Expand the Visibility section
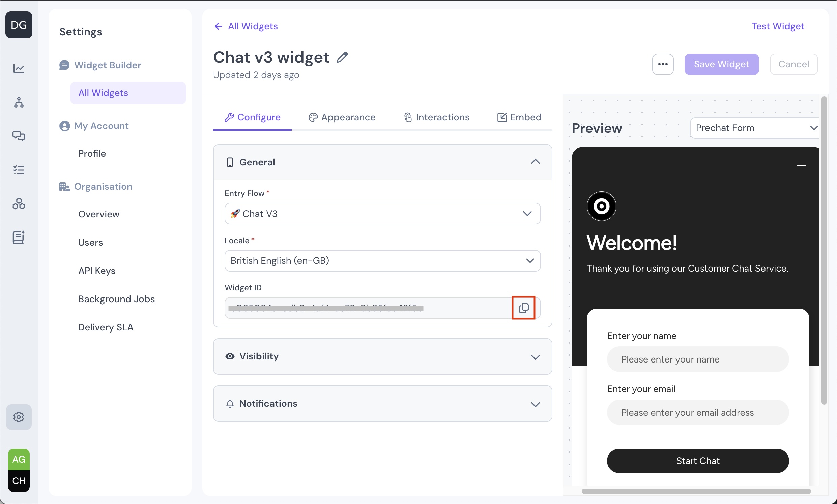The image size is (837, 504). (382, 356)
